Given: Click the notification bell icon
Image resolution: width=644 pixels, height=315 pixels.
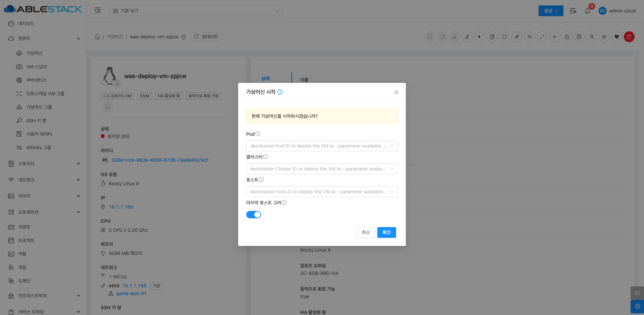Looking at the screenshot, I should [587, 11].
